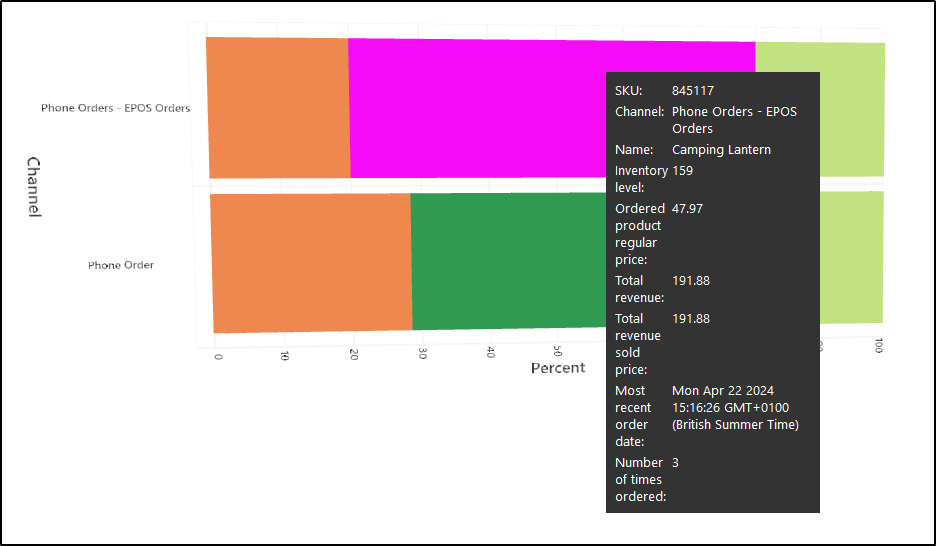Click the x-axis tick label 20

click(353, 354)
